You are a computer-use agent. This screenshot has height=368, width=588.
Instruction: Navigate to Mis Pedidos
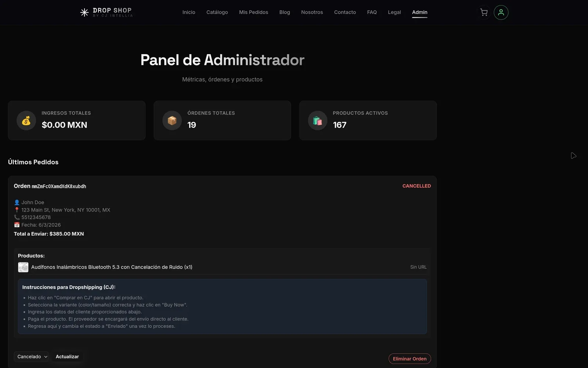pos(254,12)
